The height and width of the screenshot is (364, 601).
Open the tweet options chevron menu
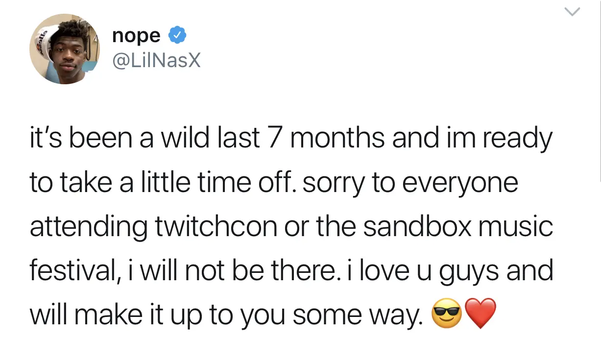pos(572,12)
